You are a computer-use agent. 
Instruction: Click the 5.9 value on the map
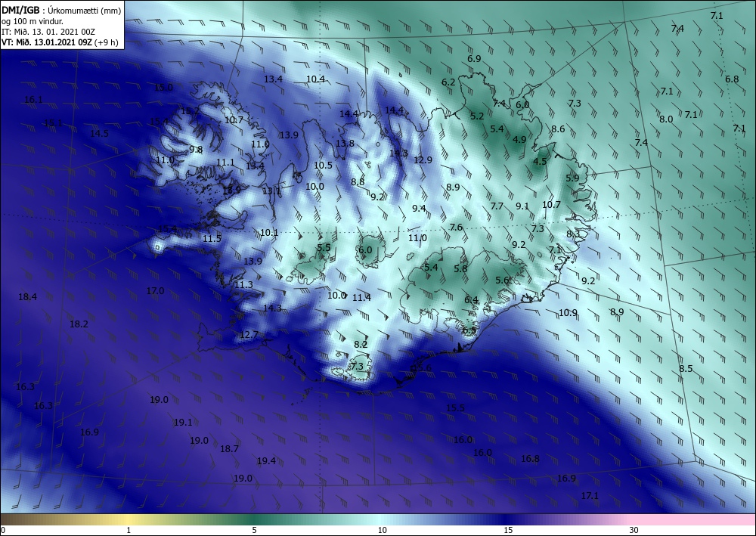[572, 178]
